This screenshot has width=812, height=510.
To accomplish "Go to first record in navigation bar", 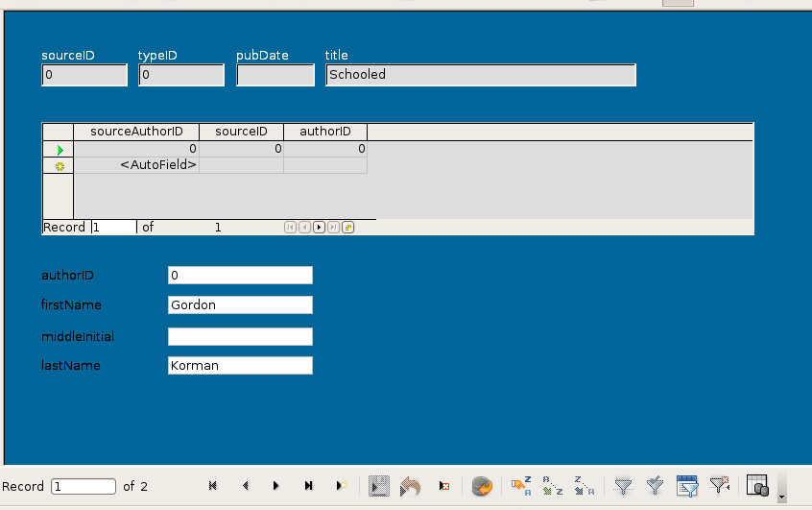I will coord(213,486).
